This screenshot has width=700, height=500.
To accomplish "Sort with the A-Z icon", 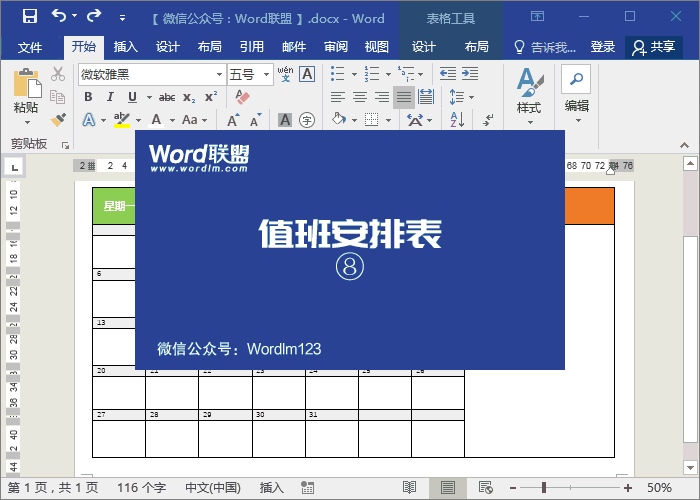I will [457, 120].
